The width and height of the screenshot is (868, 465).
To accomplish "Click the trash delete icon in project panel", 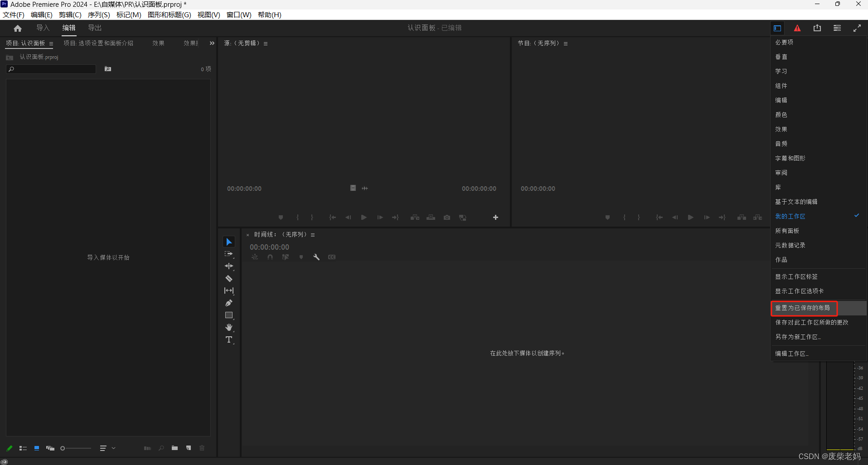I will (202, 448).
